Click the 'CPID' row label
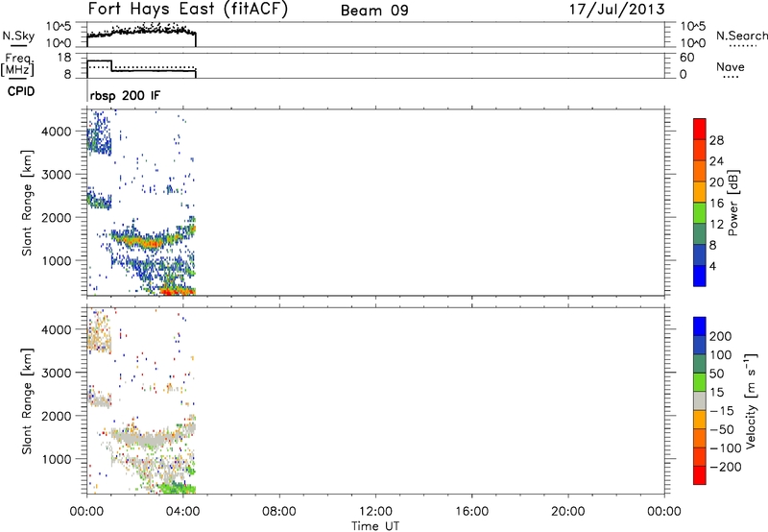The width and height of the screenshot is (768, 532). coord(21,91)
